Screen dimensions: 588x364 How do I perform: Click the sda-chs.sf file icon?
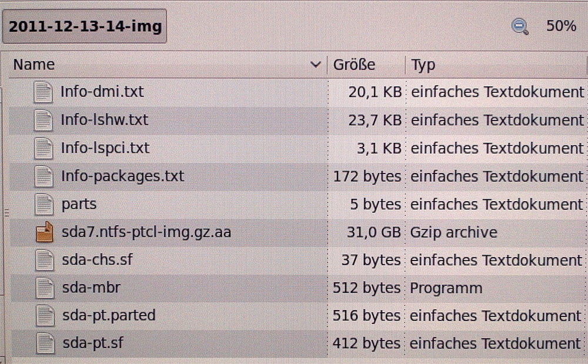pos(44,260)
